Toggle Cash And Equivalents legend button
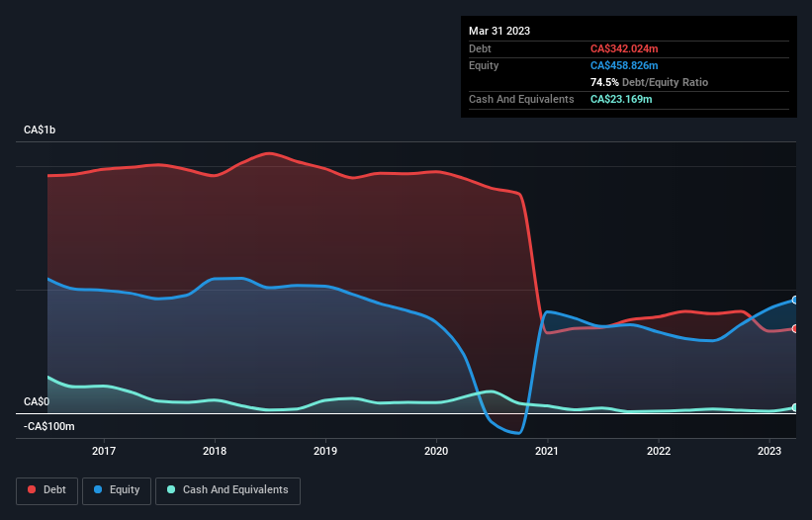812x520 pixels. pos(227,490)
